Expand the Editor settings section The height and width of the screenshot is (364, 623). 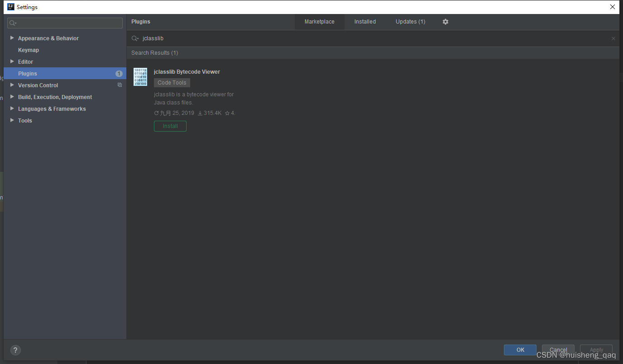12,61
